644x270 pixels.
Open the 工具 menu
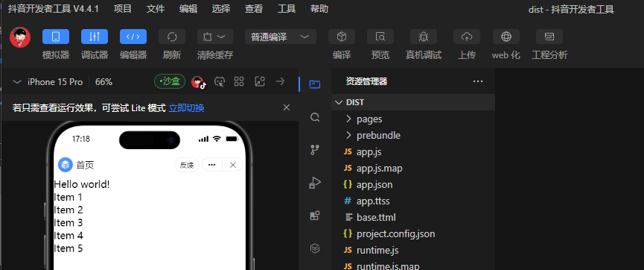(287, 9)
